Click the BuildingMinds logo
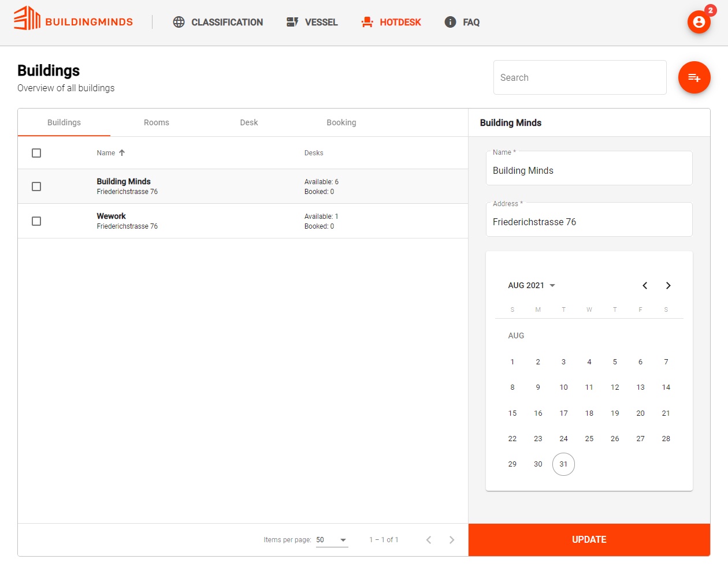The image size is (728, 578). coord(73,18)
